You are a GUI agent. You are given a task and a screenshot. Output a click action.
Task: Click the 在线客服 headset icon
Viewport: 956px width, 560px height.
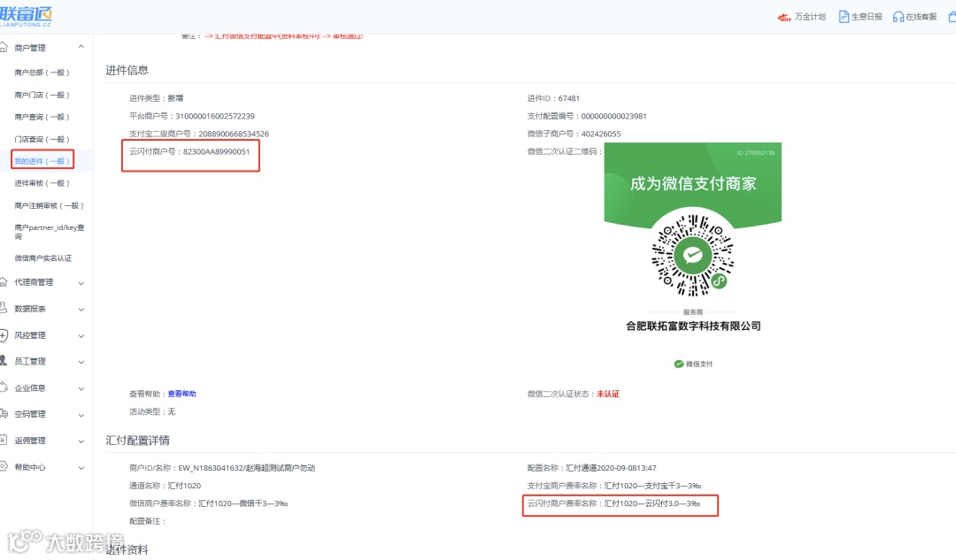click(x=898, y=17)
